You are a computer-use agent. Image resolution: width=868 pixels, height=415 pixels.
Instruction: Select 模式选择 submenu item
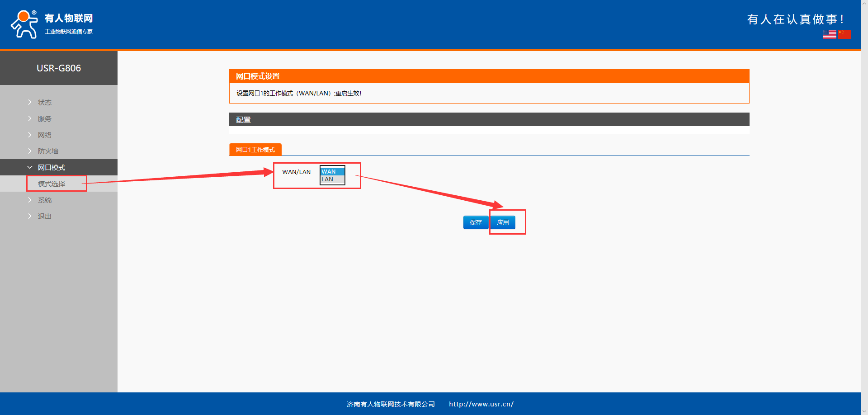[52, 184]
